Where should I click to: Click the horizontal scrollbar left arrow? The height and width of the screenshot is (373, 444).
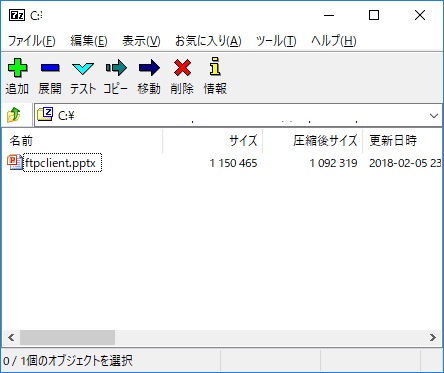pyautogui.click(x=11, y=337)
